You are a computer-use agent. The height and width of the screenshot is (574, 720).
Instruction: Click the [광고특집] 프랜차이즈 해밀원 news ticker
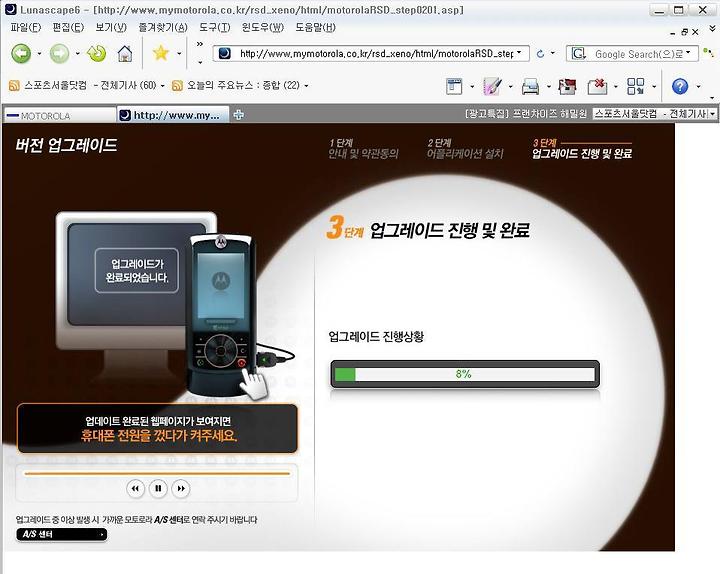526,113
